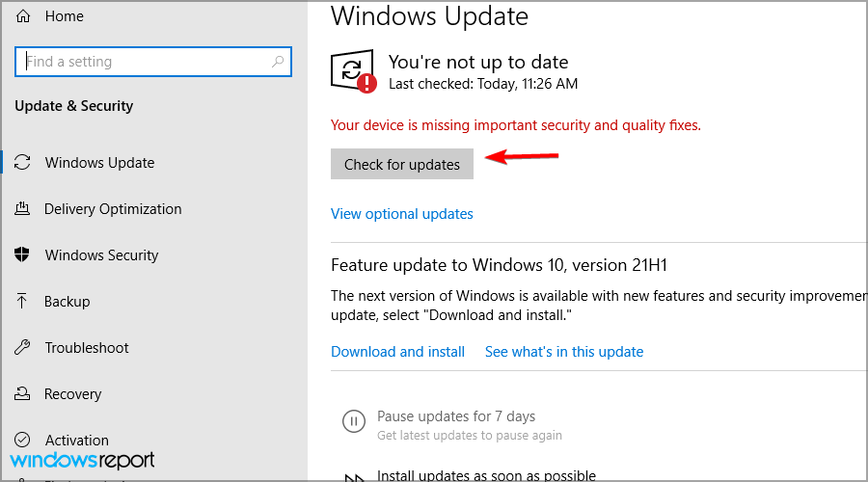The image size is (868, 482).
Task: Click the Recovery icon in sidebar
Action: point(23,394)
